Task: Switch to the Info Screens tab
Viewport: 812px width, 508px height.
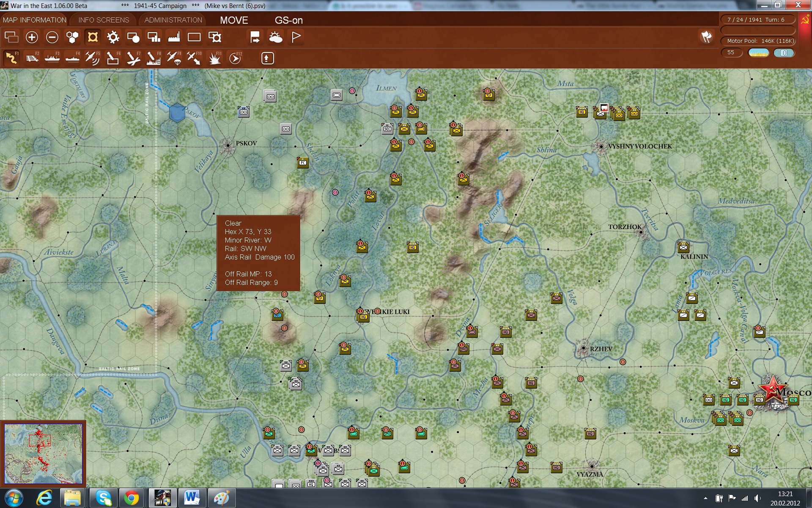Action: [x=104, y=20]
